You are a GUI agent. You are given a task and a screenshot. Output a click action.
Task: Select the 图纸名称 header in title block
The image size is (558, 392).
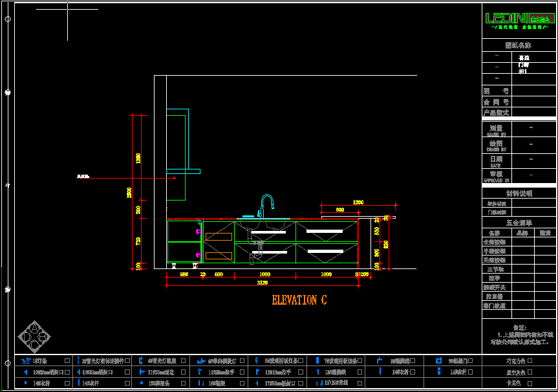[519, 45]
